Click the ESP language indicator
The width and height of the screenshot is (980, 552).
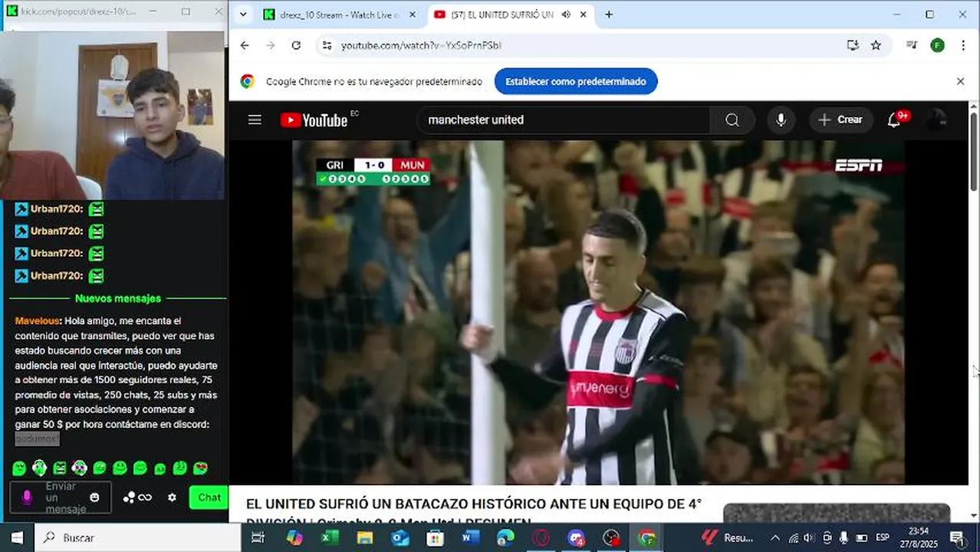(x=883, y=537)
